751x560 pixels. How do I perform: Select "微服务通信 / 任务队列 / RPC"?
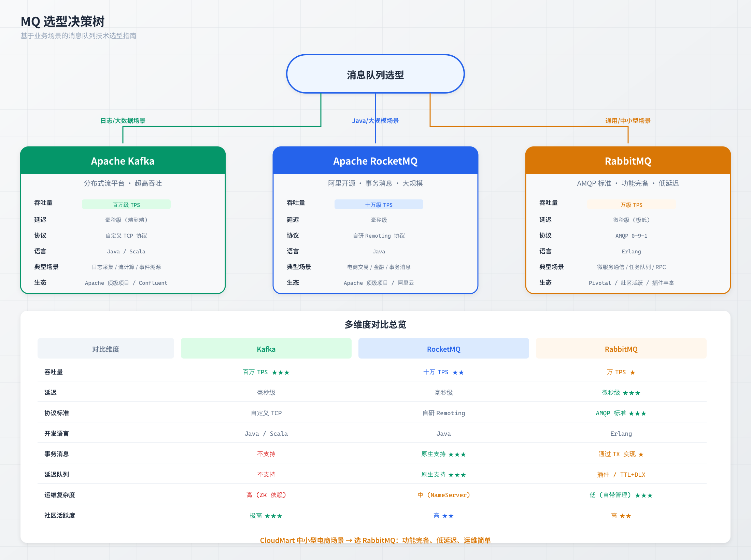pyautogui.click(x=632, y=267)
